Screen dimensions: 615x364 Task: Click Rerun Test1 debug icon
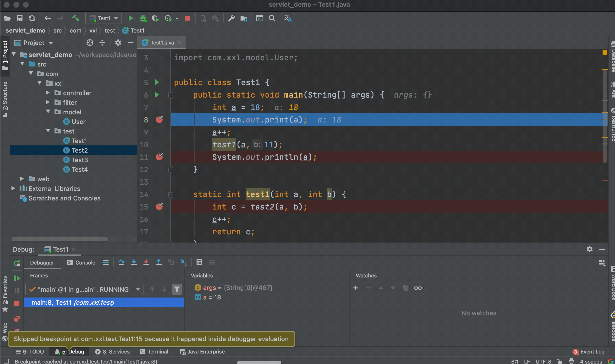click(17, 263)
